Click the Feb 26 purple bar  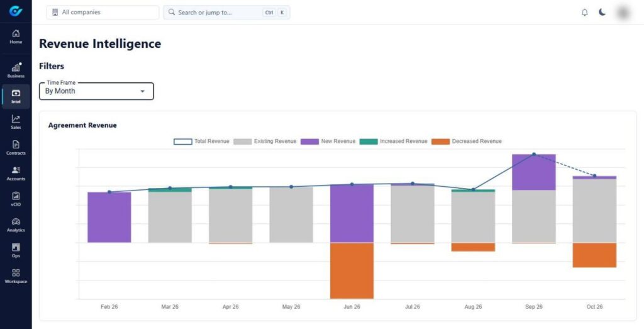tap(109, 217)
